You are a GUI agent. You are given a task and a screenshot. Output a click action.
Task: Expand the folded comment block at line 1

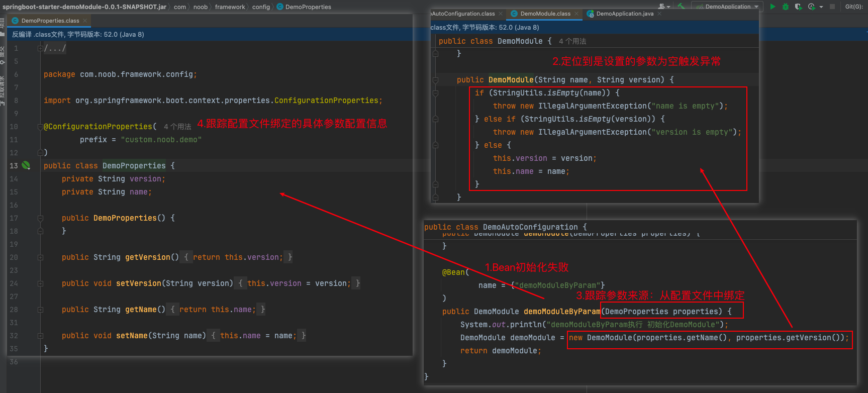pyautogui.click(x=40, y=48)
